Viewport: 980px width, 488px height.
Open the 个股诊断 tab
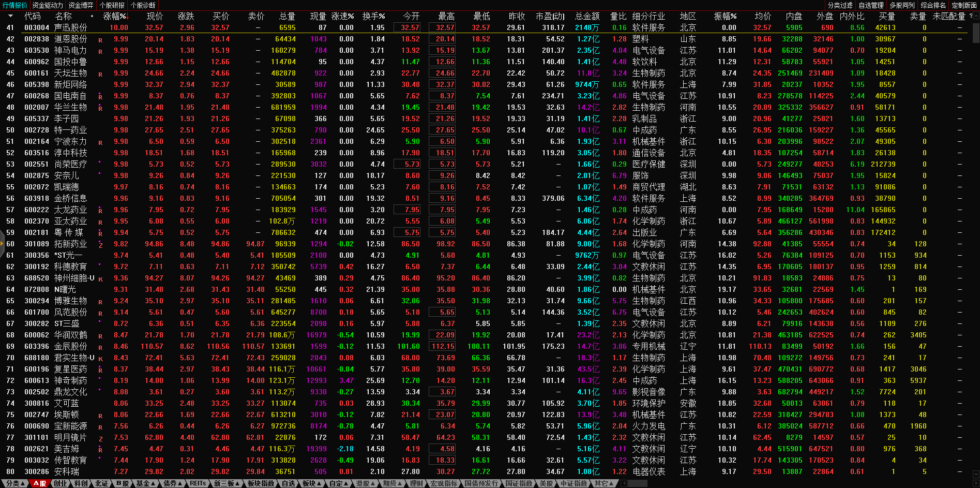point(143,5)
